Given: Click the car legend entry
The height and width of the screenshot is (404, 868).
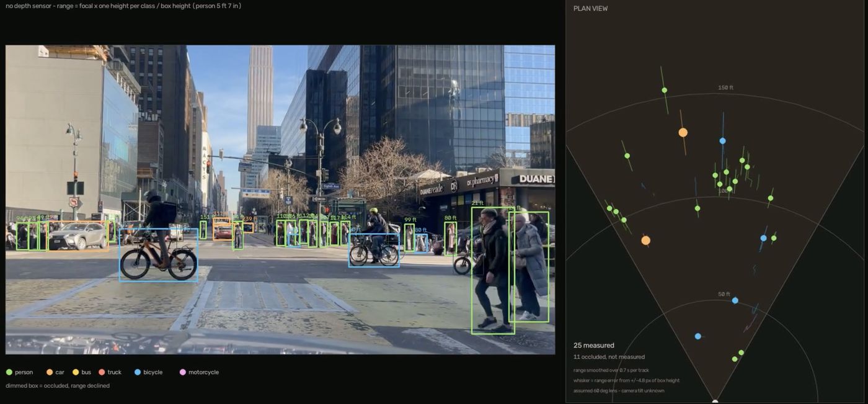Looking at the screenshot, I should [x=55, y=372].
